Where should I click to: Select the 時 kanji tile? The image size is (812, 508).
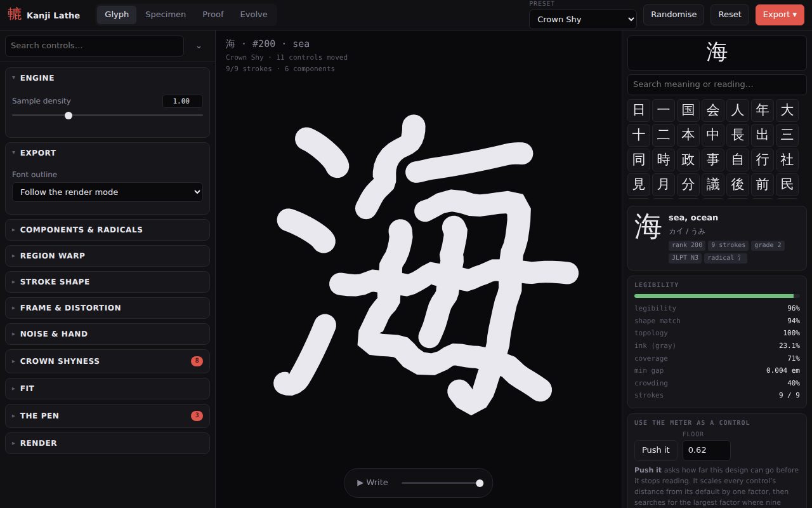(x=664, y=159)
